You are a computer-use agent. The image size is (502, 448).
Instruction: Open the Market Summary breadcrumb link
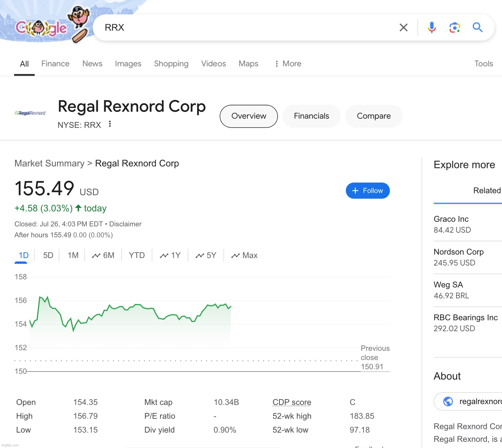click(x=49, y=164)
